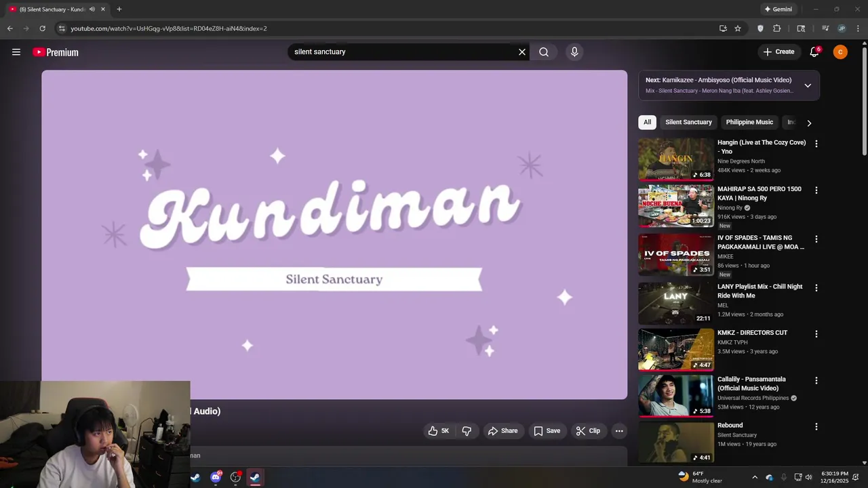The height and width of the screenshot is (488, 868).
Task: Open a new browser tab
Action: click(x=119, y=9)
